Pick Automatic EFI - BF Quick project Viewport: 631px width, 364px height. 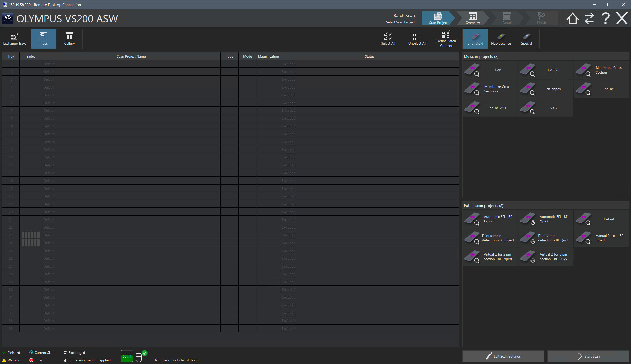coord(546,219)
